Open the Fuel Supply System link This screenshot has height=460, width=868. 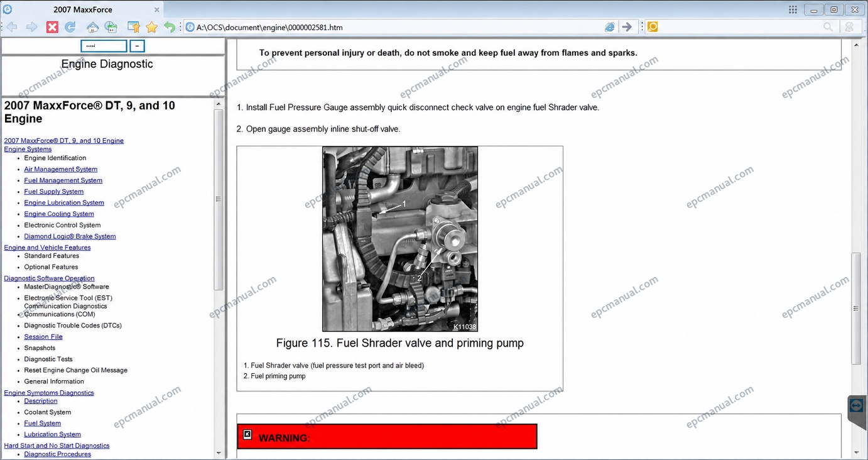click(54, 192)
